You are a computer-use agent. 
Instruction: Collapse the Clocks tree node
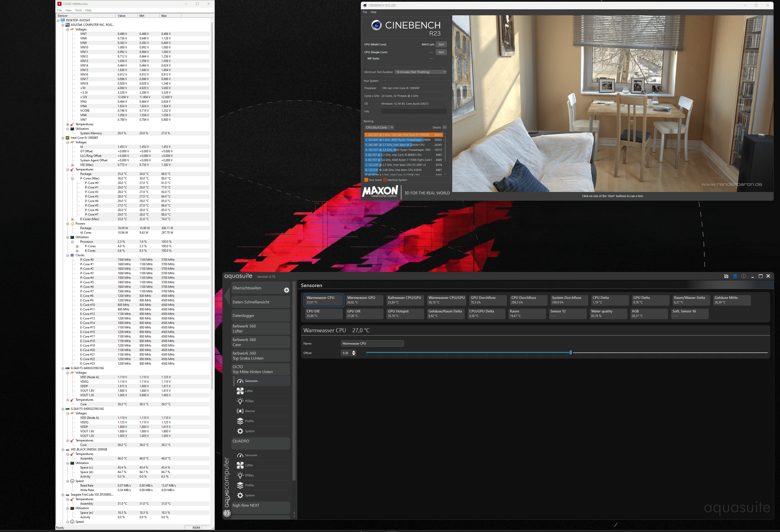68,255
